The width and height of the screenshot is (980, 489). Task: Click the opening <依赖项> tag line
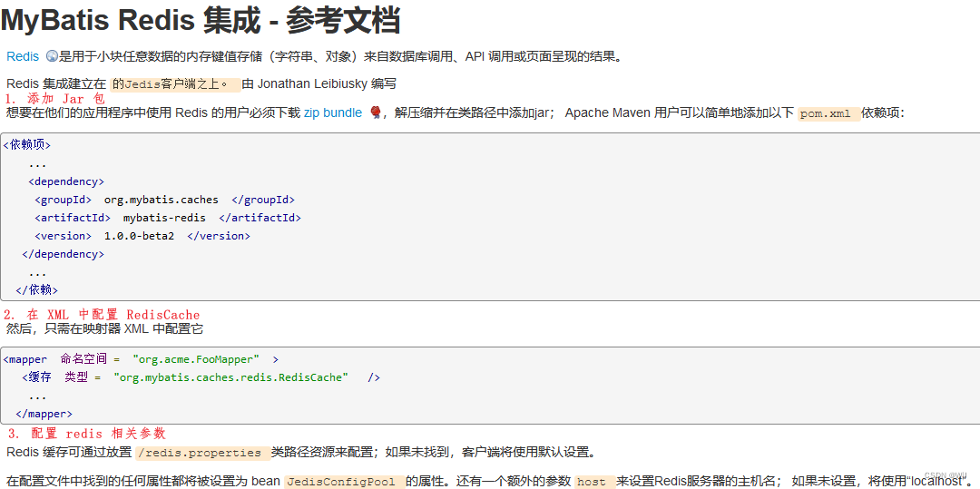(x=27, y=145)
